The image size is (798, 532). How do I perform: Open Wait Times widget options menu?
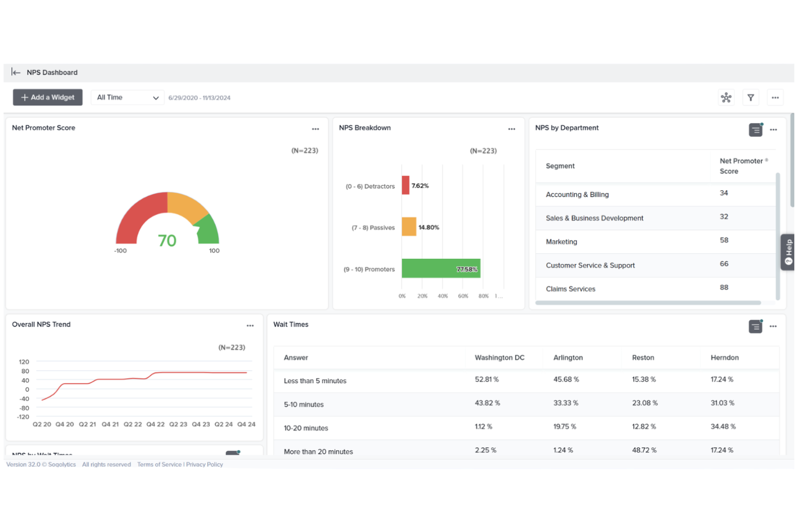pyautogui.click(x=773, y=326)
